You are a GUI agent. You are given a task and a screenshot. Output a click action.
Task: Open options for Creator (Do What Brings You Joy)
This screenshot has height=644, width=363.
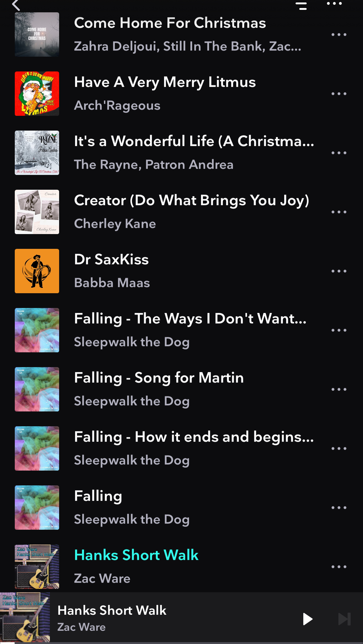pos(339,212)
